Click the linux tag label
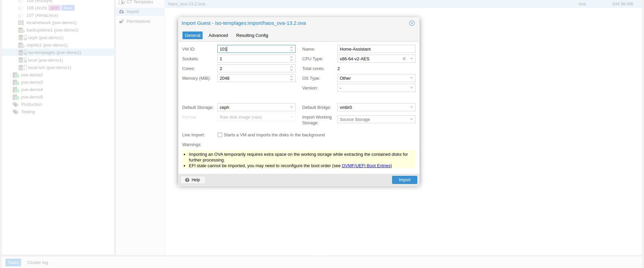Screen dimensions: 644x268 pos(68,8)
